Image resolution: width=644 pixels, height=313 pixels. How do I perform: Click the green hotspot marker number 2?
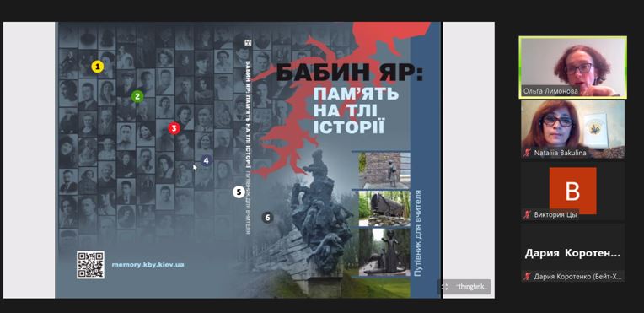coord(137,97)
